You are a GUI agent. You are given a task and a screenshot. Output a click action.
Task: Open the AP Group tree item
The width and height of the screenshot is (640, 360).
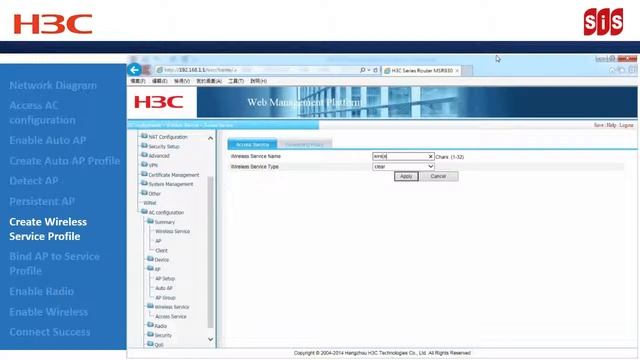165,298
